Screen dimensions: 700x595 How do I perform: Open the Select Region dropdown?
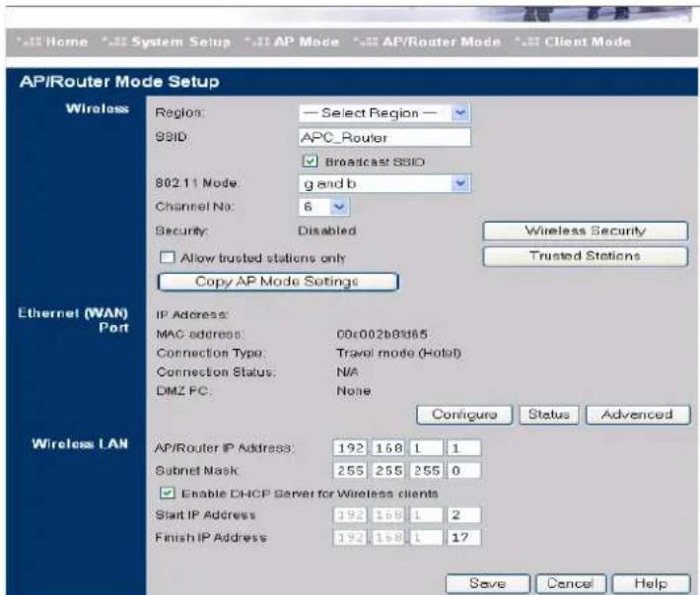385,113
